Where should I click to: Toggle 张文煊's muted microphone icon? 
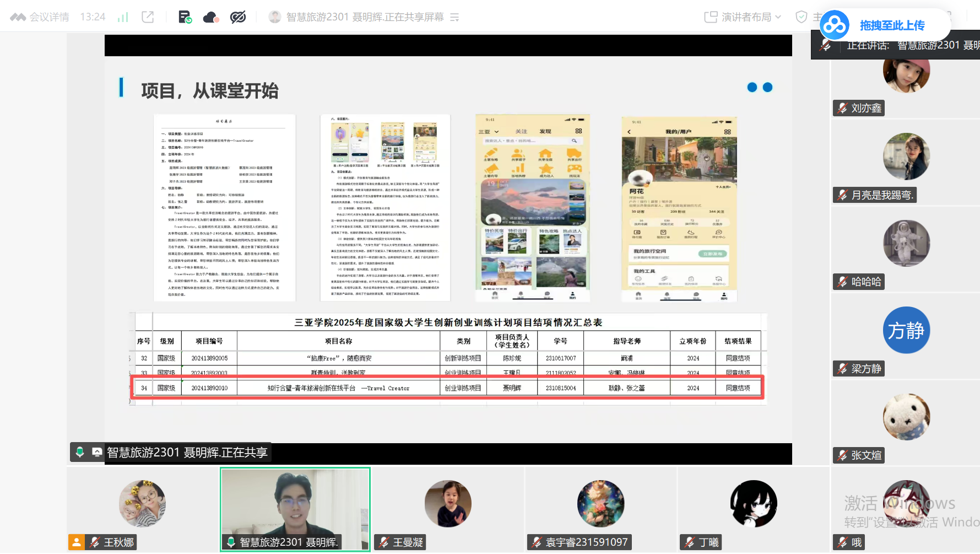tap(842, 455)
